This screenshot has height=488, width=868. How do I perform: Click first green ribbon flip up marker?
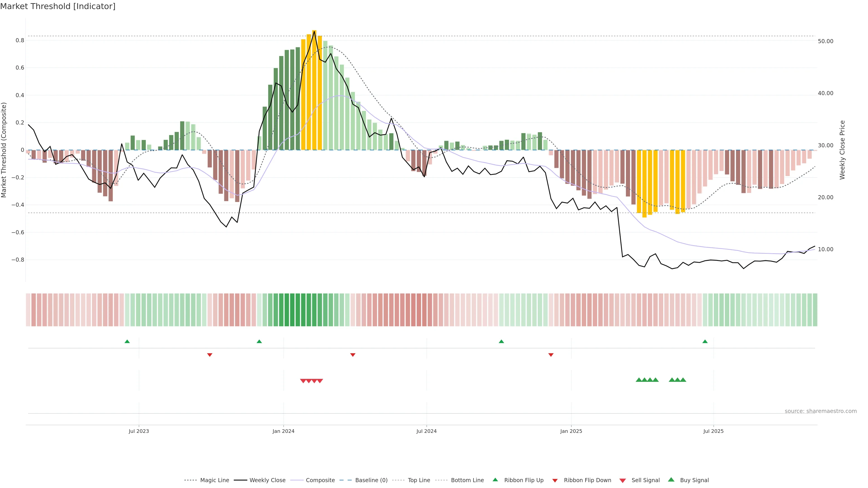tap(127, 342)
